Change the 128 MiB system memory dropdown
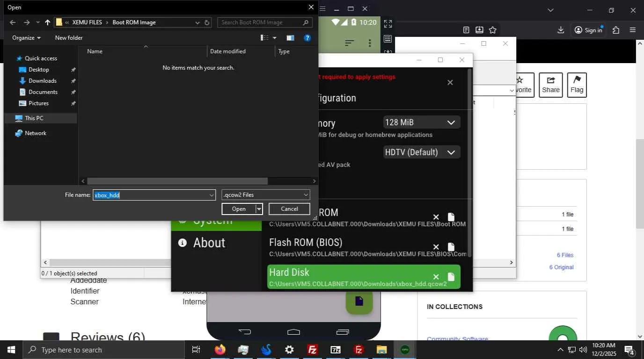644x359 pixels. click(x=422, y=122)
